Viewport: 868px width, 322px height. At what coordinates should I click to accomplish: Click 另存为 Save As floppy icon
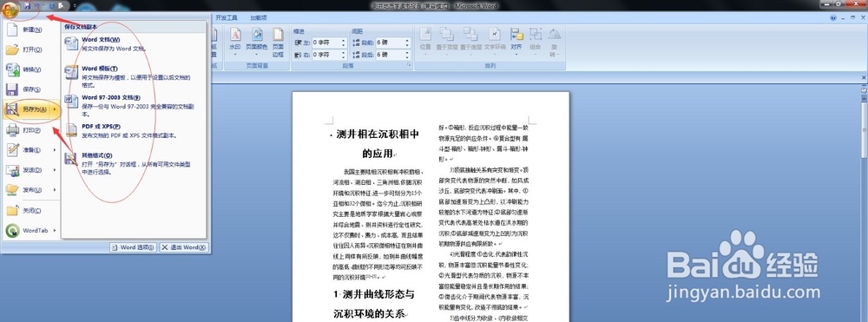point(12,110)
